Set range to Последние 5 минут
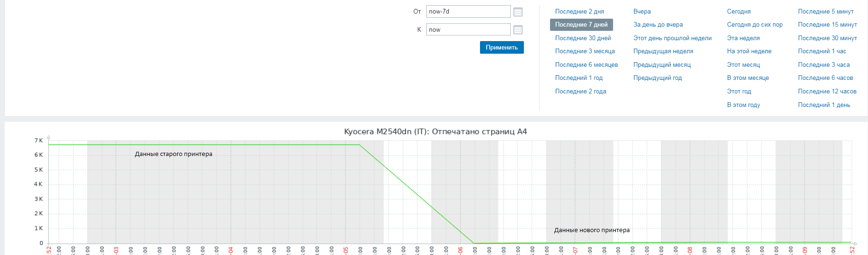Viewport: 868px width, 255px height. click(826, 11)
